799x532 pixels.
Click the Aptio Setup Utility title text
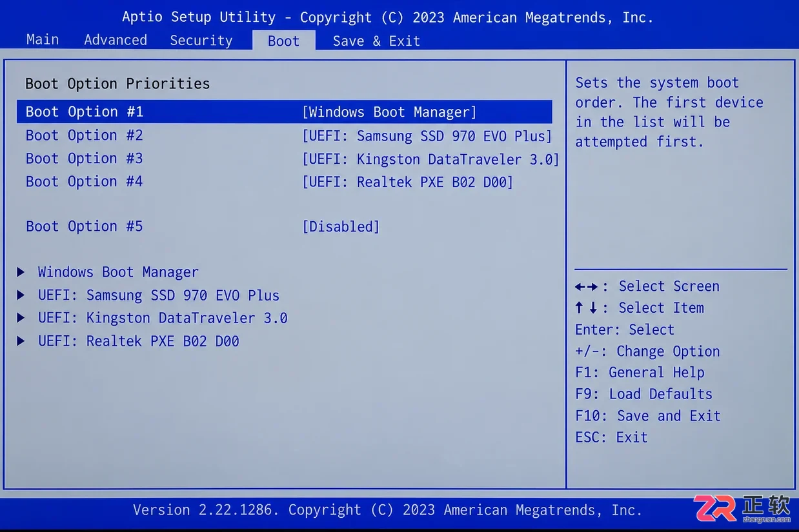(388, 17)
